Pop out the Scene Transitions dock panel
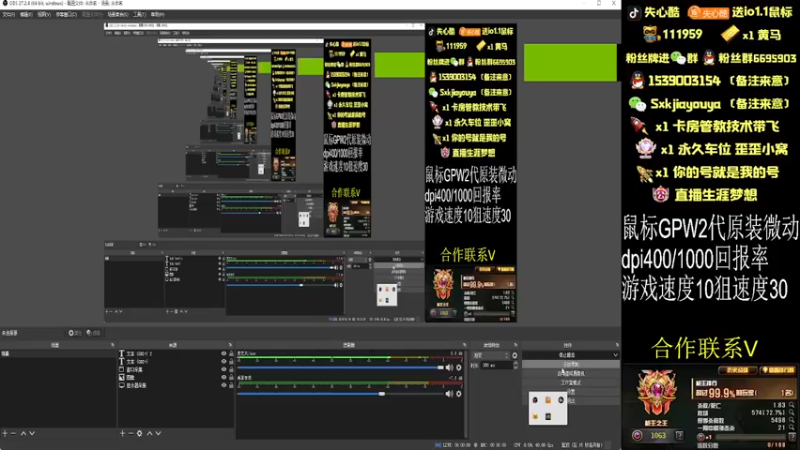The image size is (800, 450). pyautogui.click(x=516, y=345)
